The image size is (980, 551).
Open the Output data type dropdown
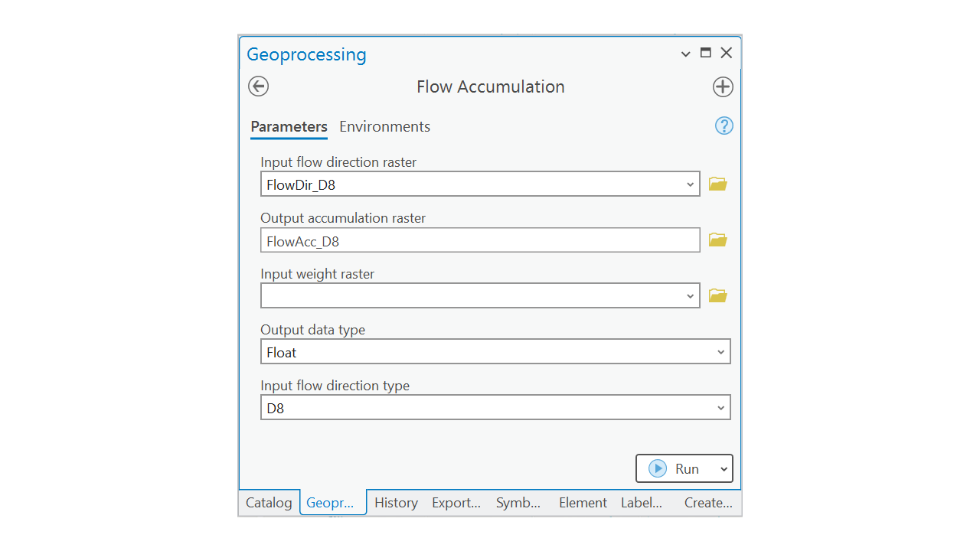(720, 352)
